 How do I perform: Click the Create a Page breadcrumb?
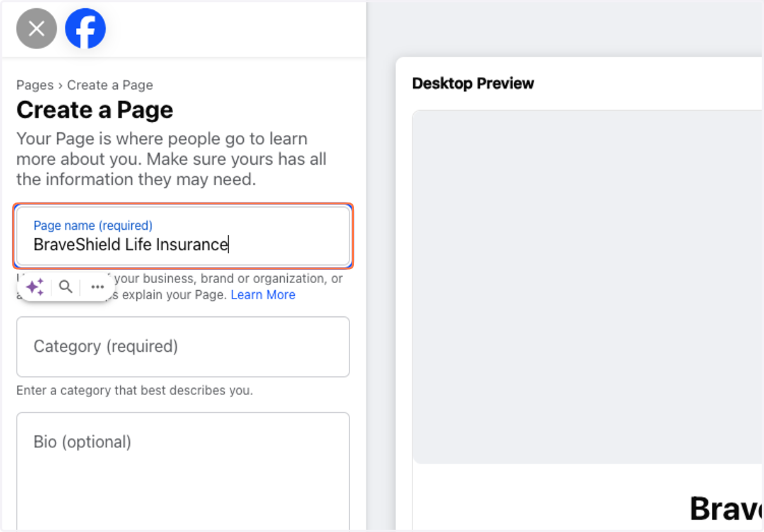tap(110, 85)
